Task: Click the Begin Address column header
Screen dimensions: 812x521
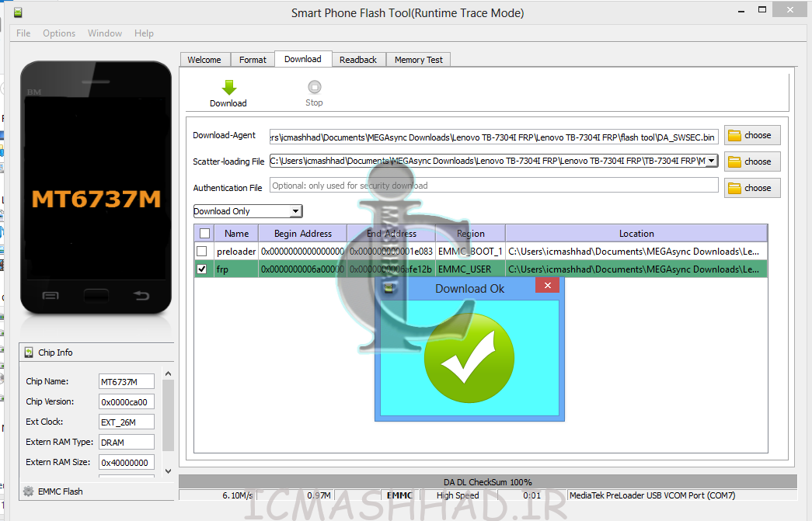Action: click(x=303, y=234)
